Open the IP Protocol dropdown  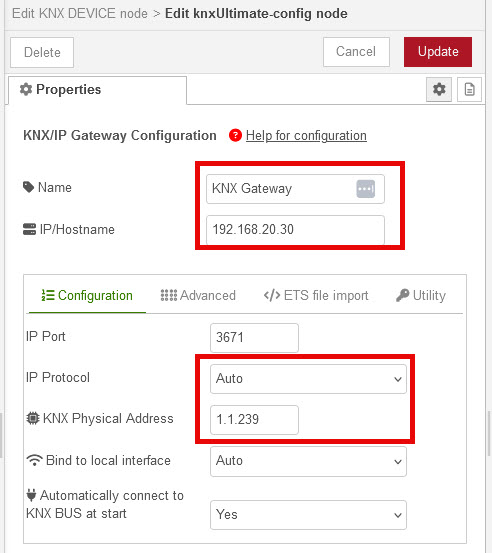308,379
